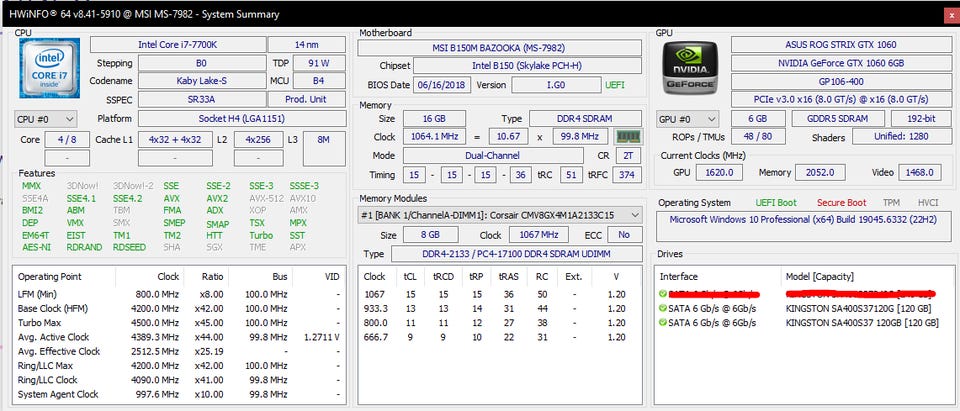The height and width of the screenshot is (411, 960).
Task: Click the Intel Core i7-7700K name field
Action: coord(178,45)
